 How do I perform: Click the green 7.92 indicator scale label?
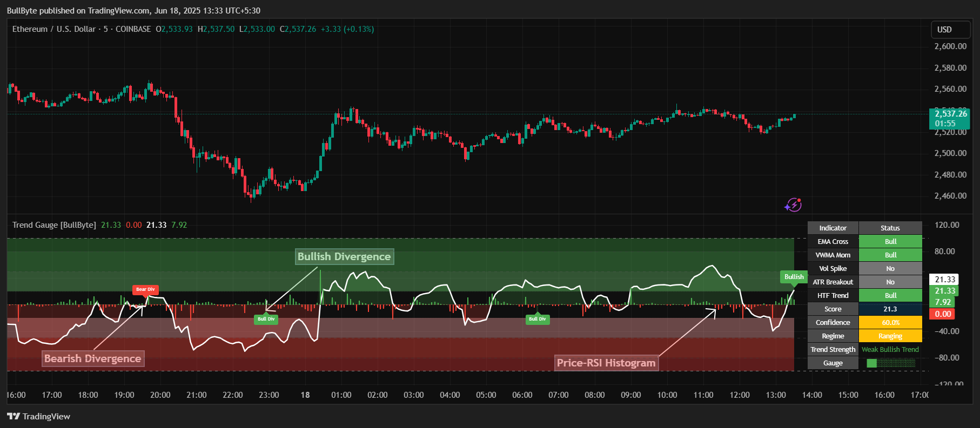[x=942, y=302]
